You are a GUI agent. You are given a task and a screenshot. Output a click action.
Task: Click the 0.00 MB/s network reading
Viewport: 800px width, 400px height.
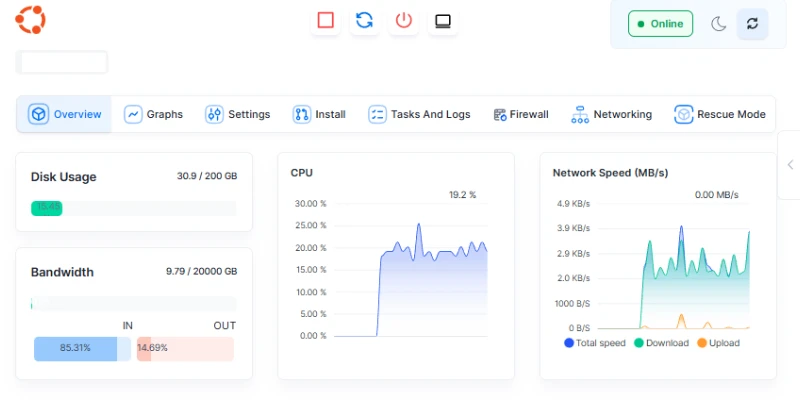[x=716, y=194]
